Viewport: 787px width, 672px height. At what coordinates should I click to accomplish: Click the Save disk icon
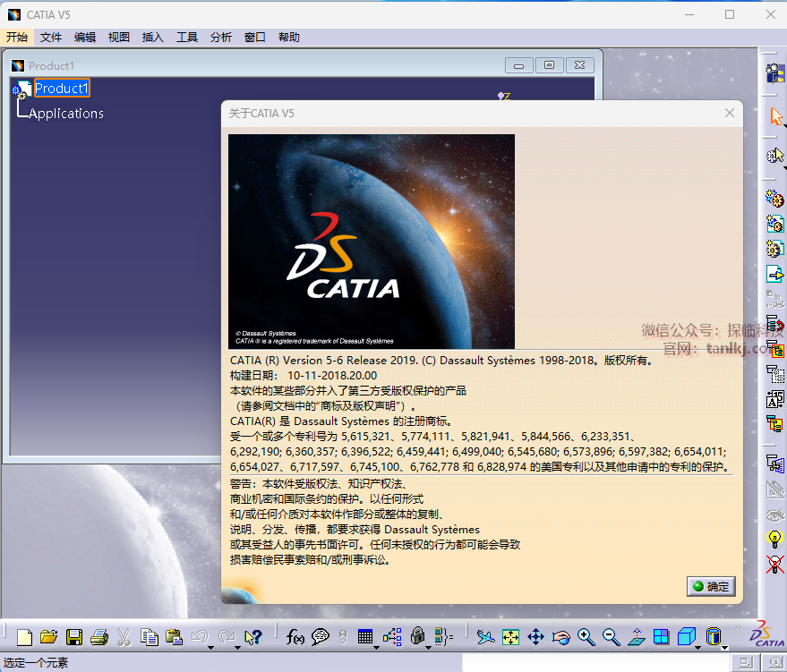point(74,637)
